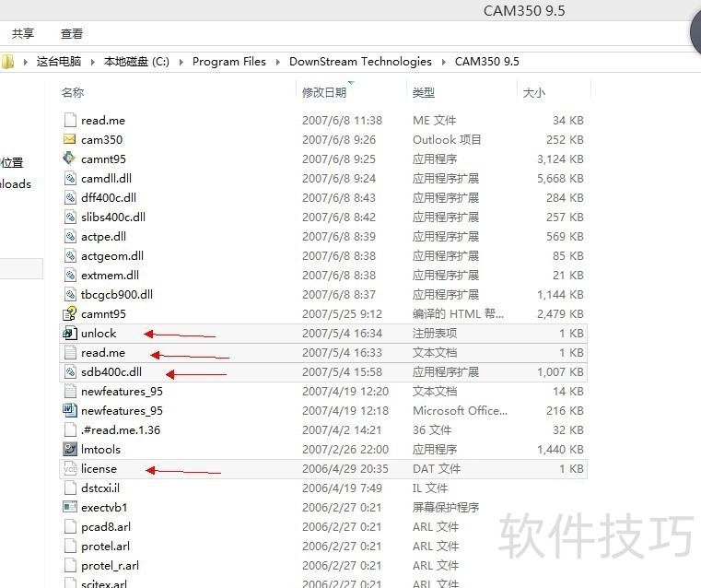Click the license file name

click(99, 468)
